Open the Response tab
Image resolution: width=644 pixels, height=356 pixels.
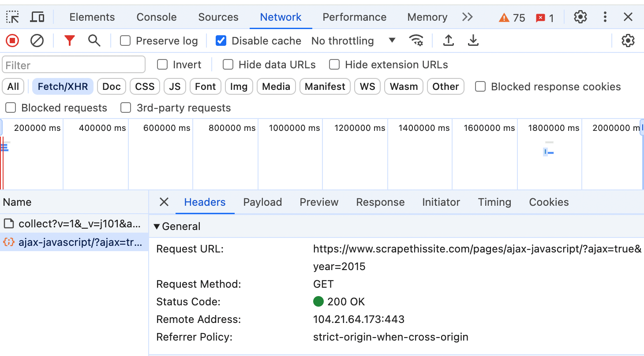click(x=380, y=202)
